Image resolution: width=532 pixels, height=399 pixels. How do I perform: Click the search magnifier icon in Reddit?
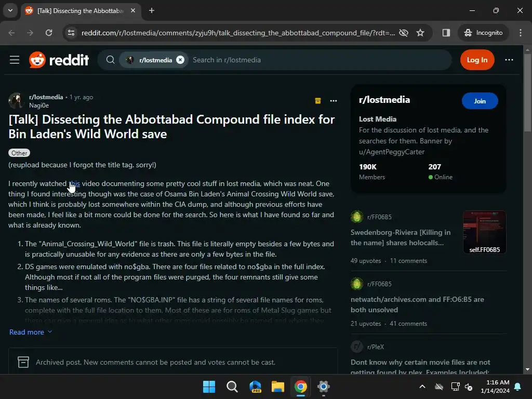(x=110, y=60)
